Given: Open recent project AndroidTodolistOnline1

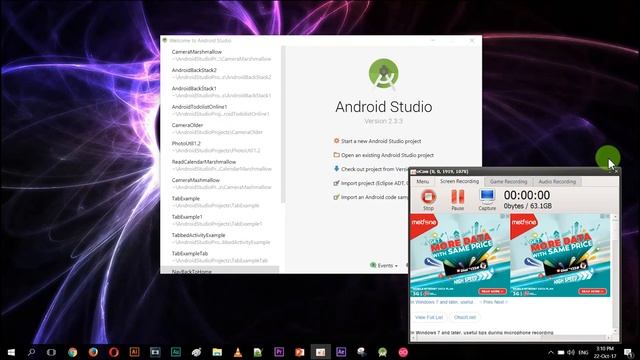Looking at the screenshot, I should click(221, 110).
